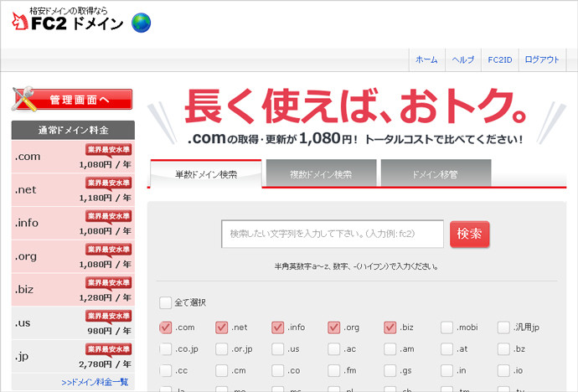Viewport: 578px width, 392px height.
Task: Click the .info price row in sidebar
Action: coord(73,223)
